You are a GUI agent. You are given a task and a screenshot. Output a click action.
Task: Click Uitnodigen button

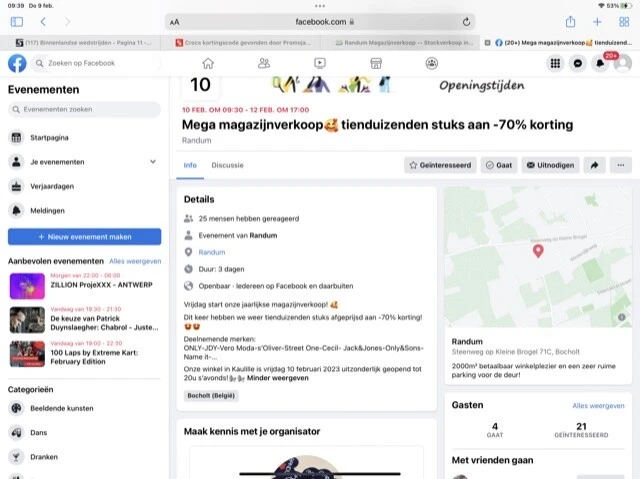(550, 165)
